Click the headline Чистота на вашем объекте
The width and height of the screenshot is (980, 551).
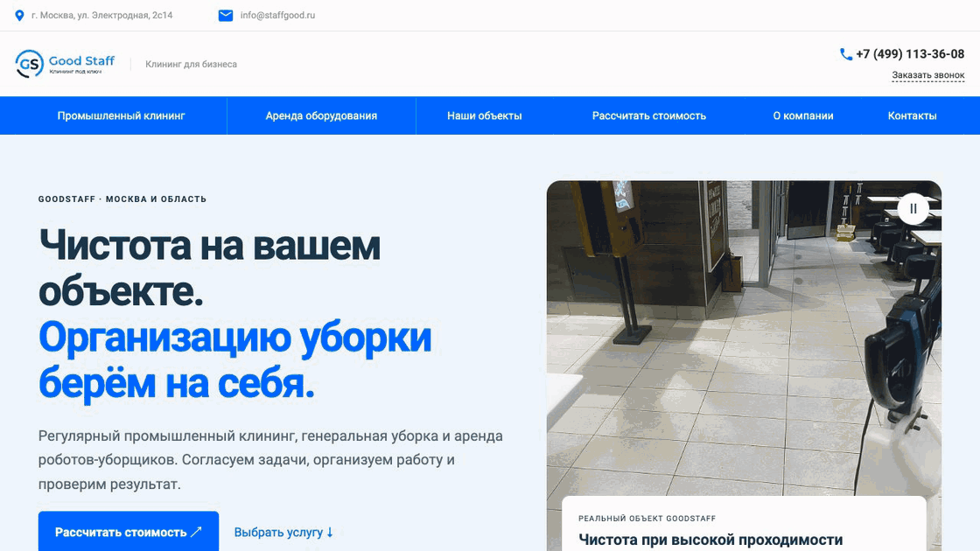pos(209,268)
